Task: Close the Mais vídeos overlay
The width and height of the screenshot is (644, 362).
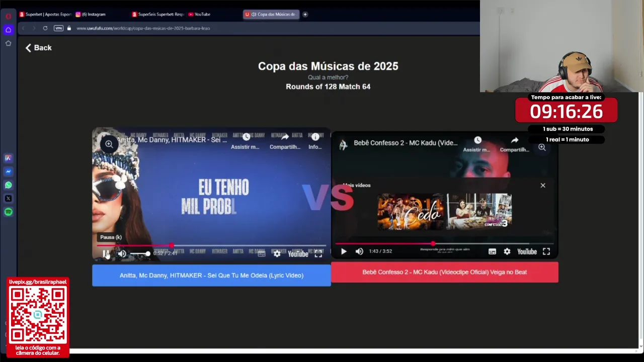Action: point(543,186)
